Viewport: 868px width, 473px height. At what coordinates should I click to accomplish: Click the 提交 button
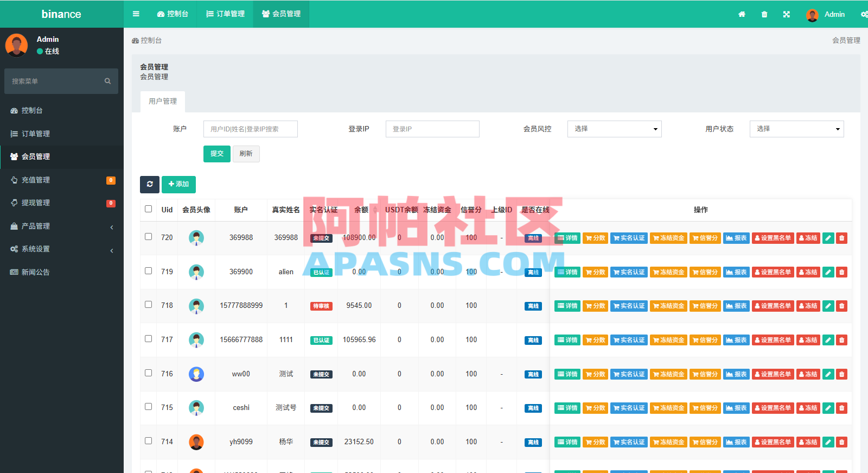(x=217, y=154)
